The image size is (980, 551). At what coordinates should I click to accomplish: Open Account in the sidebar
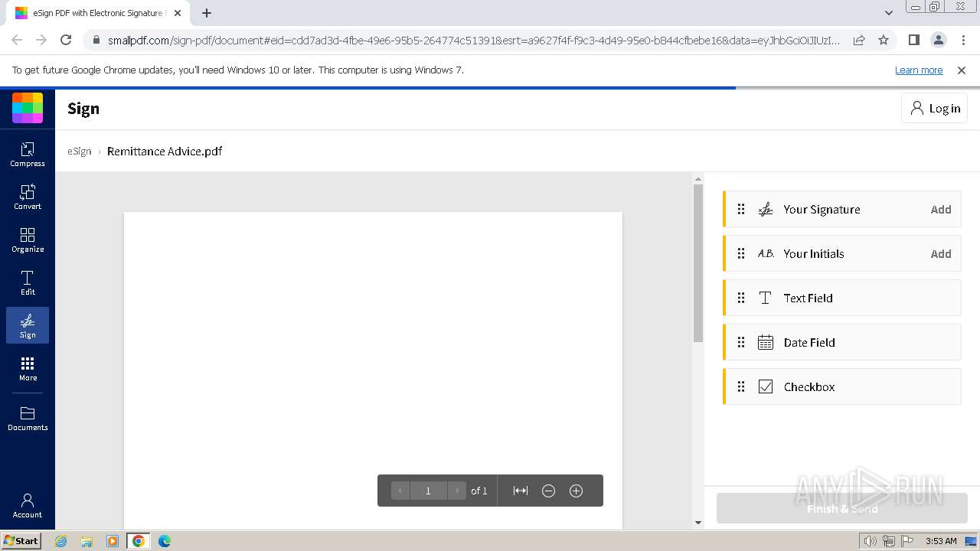(x=28, y=505)
